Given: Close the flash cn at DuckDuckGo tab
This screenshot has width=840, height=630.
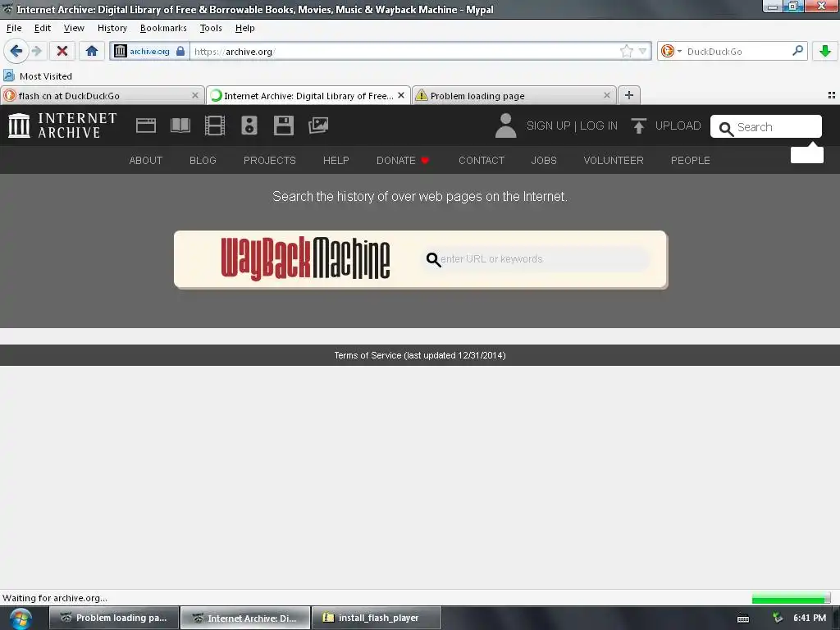Looking at the screenshot, I should pyautogui.click(x=195, y=95).
